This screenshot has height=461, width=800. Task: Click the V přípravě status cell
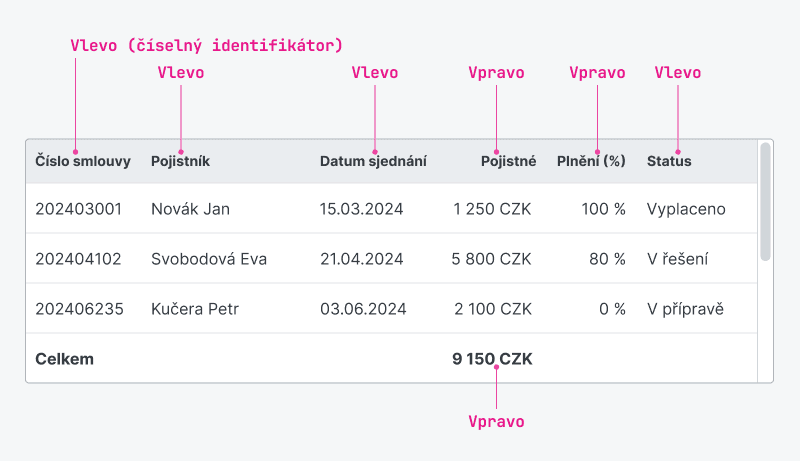point(685,309)
